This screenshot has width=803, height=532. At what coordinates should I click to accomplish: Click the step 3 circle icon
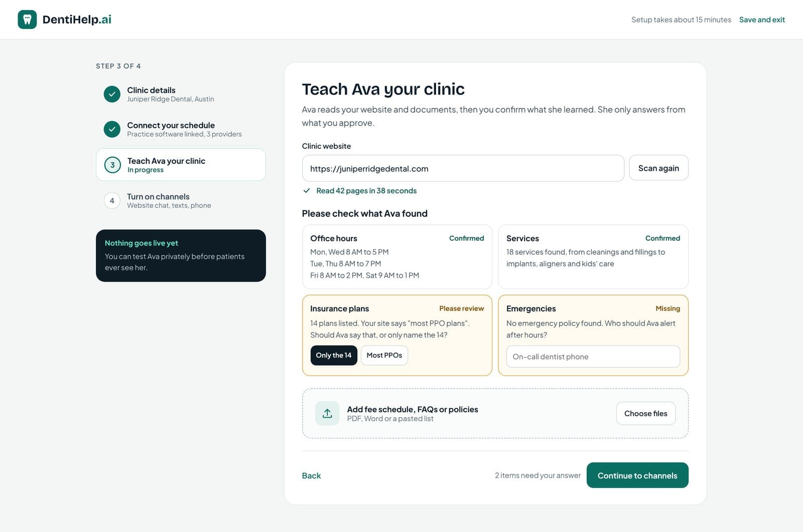coord(112,165)
